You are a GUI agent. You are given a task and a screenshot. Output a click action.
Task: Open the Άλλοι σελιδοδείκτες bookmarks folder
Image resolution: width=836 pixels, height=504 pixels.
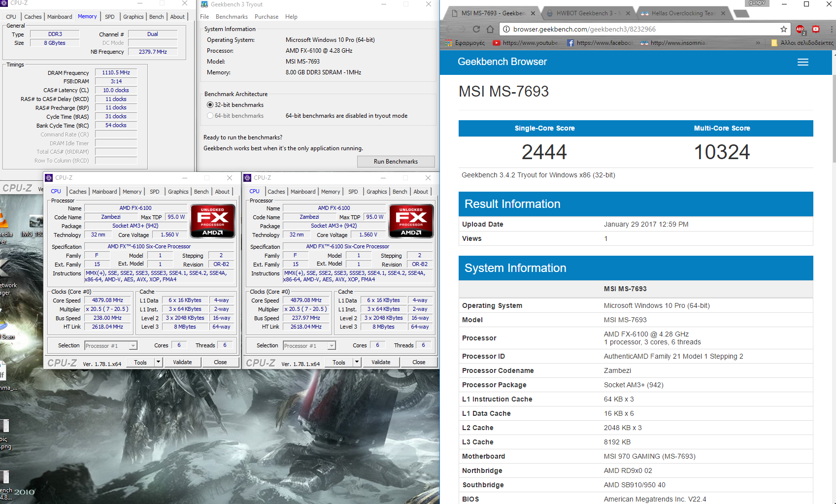click(802, 43)
